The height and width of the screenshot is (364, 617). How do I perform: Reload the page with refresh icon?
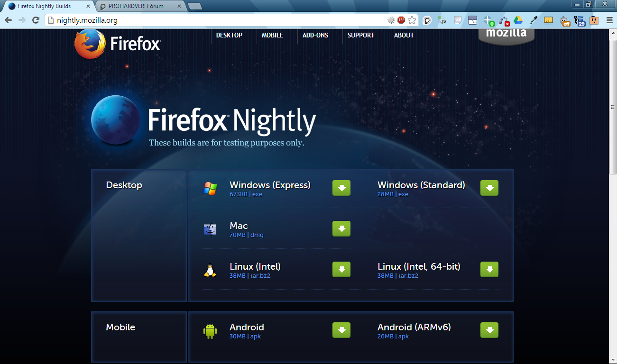(x=36, y=20)
